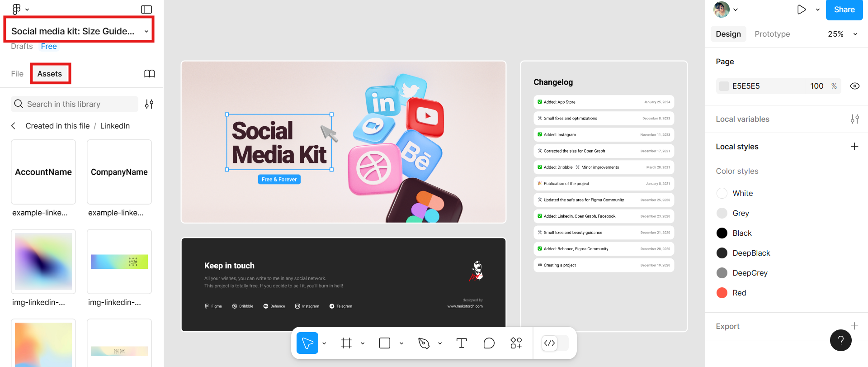Select the DeepGrey color style
This screenshot has height=367, width=868.
point(742,273)
